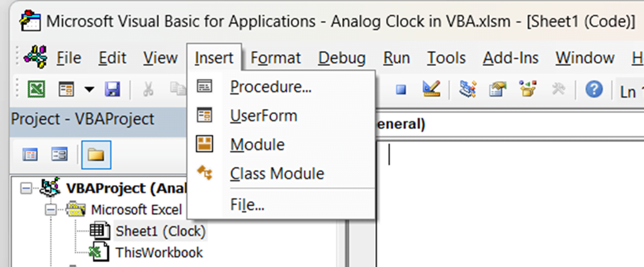
Task: Collapse the VBAProject tree node
Action: (26, 188)
